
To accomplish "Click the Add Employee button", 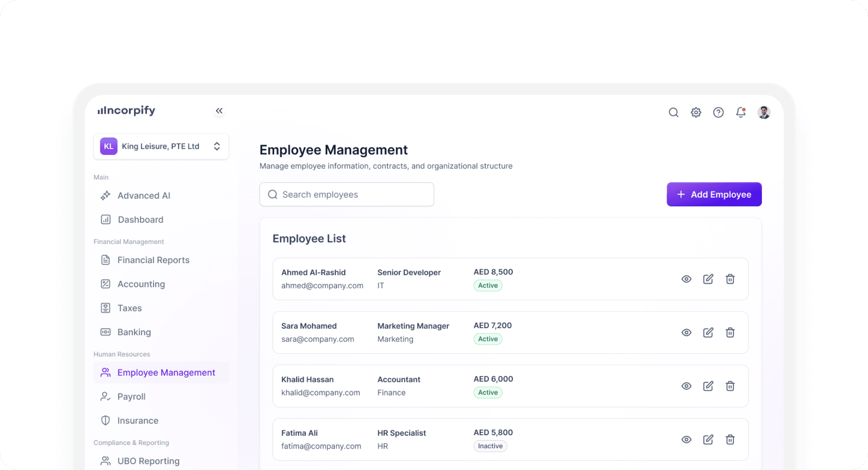I will coord(714,195).
